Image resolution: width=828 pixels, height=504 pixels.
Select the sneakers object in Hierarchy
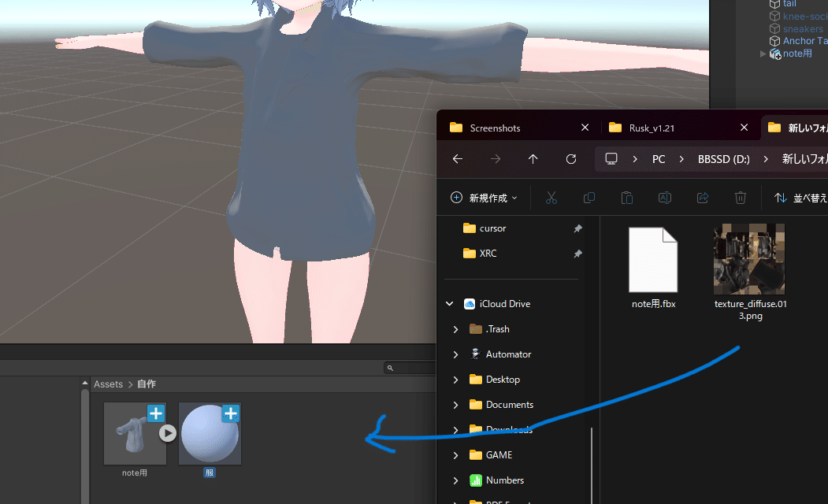coord(802,29)
